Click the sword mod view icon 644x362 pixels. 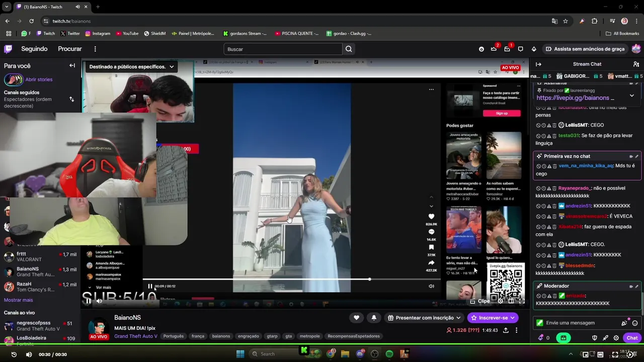pos(605,338)
